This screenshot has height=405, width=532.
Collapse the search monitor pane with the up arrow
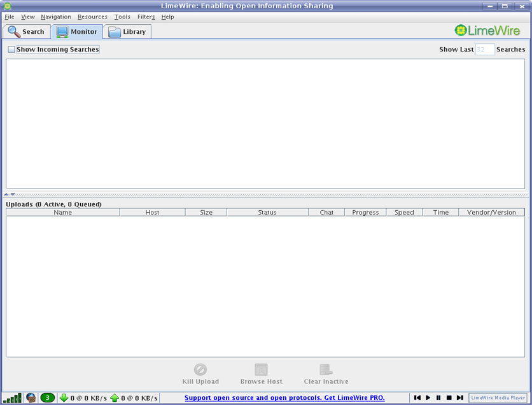click(x=6, y=194)
